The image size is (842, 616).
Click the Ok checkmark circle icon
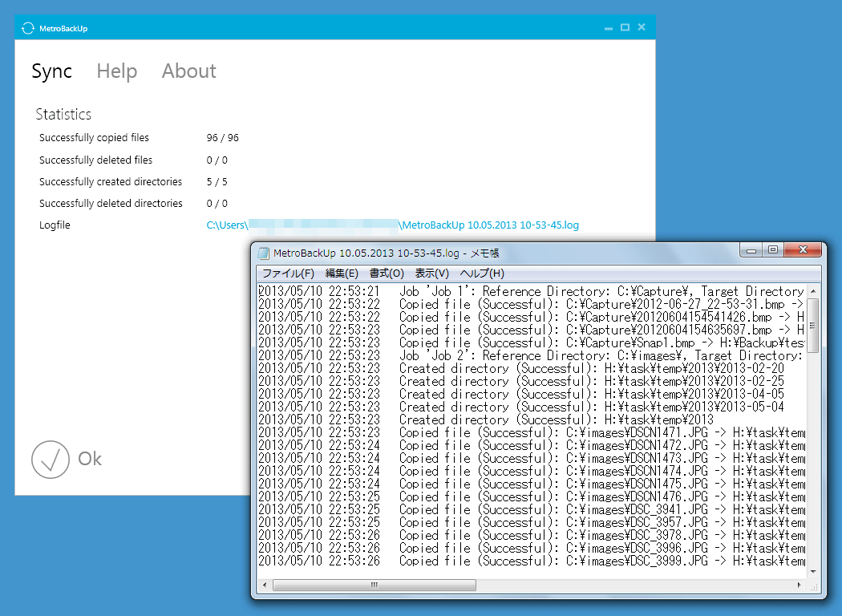coord(51,460)
